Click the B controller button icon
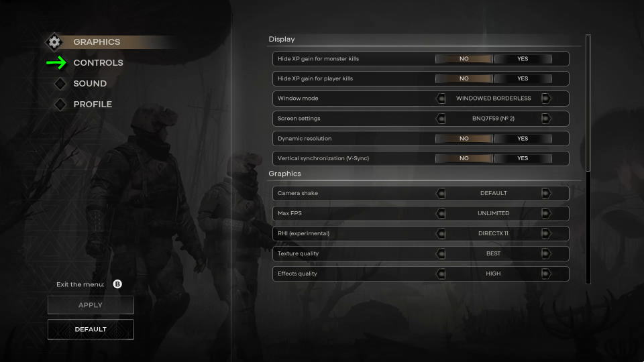The width and height of the screenshot is (644, 362). (x=117, y=284)
